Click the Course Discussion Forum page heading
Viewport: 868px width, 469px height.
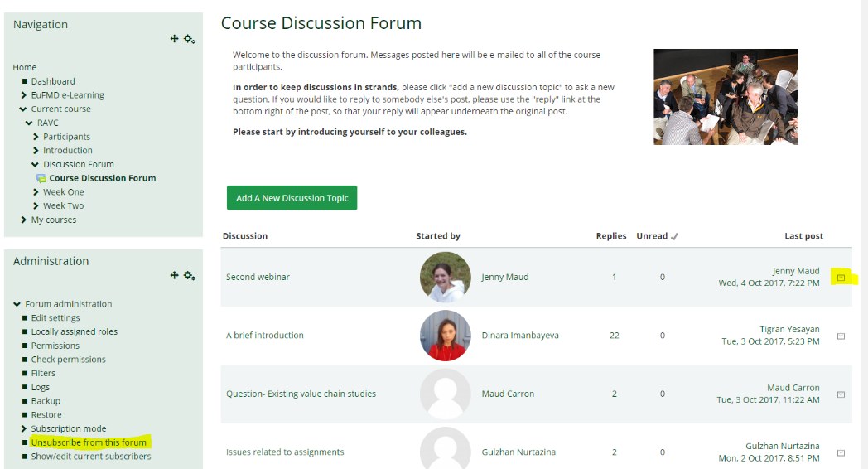click(321, 23)
